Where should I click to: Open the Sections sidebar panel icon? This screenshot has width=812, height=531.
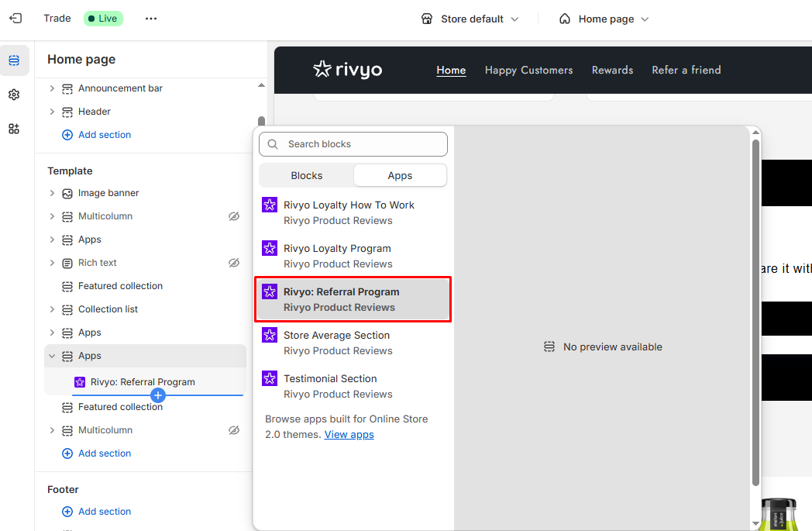tap(14, 60)
